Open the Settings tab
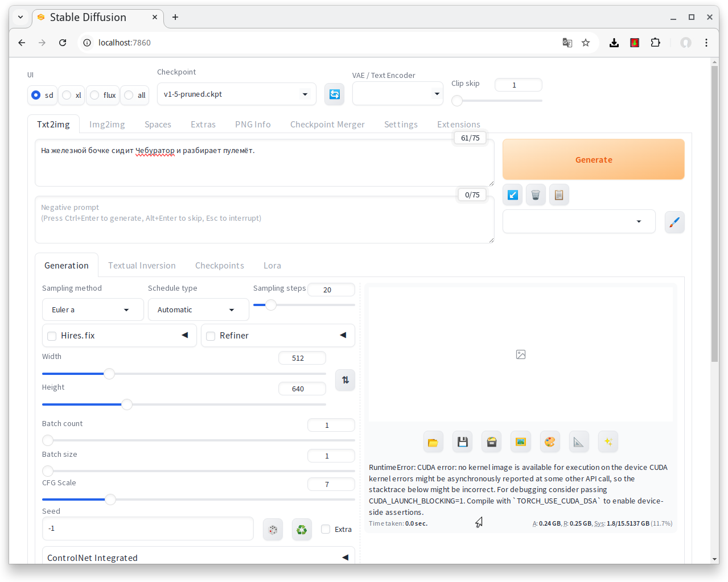Image resolution: width=728 pixels, height=582 pixels. pos(401,125)
